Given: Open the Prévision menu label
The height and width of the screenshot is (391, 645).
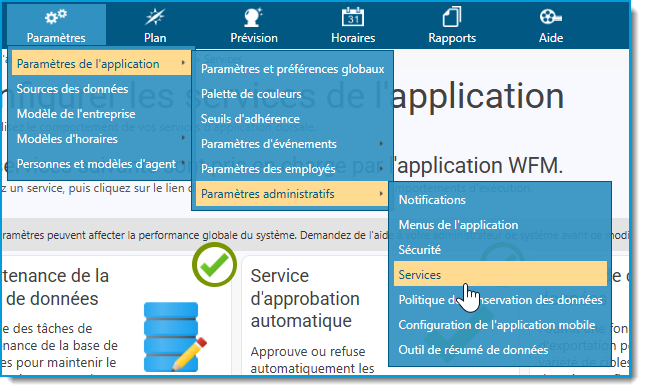Looking at the screenshot, I should [254, 38].
